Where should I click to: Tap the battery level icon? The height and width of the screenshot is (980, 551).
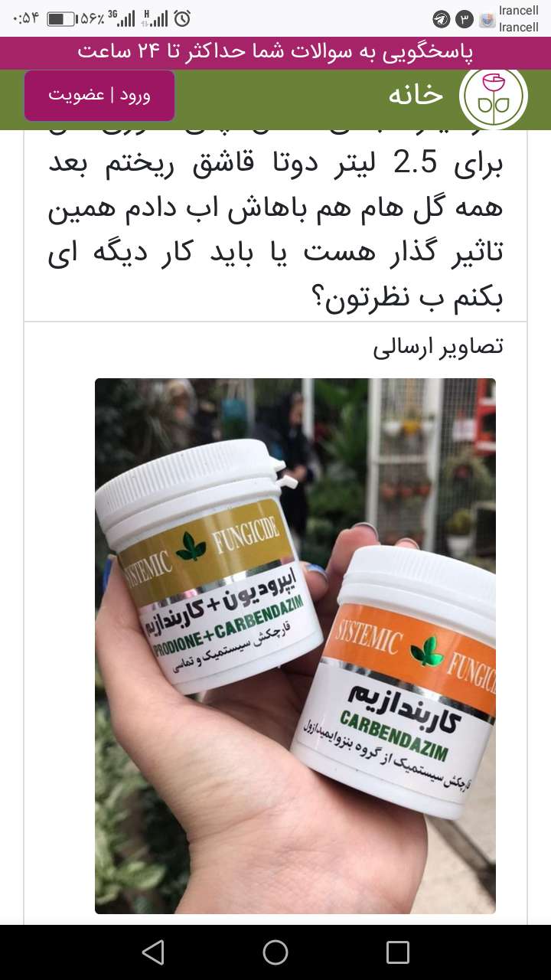62,18
